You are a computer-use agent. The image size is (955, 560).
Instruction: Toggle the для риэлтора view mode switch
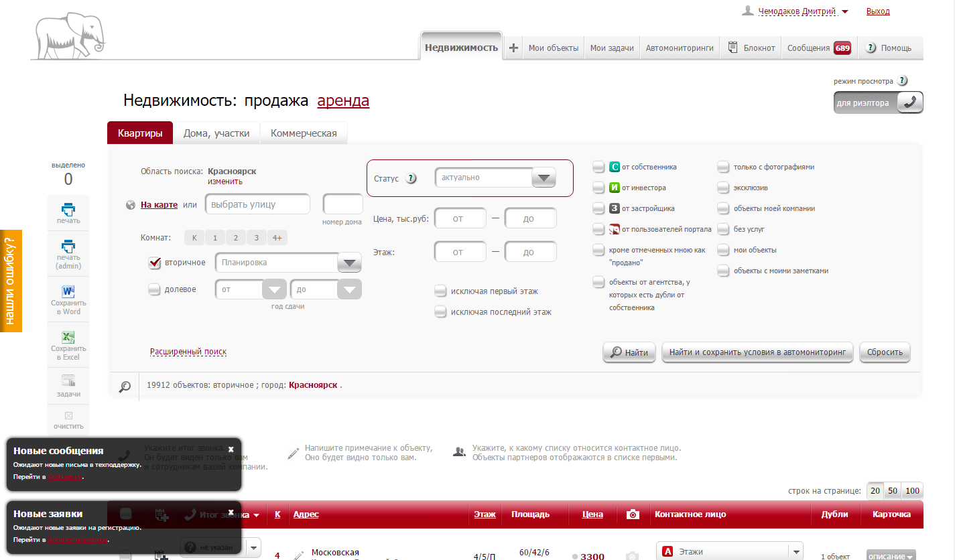pyautogui.click(x=909, y=102)
